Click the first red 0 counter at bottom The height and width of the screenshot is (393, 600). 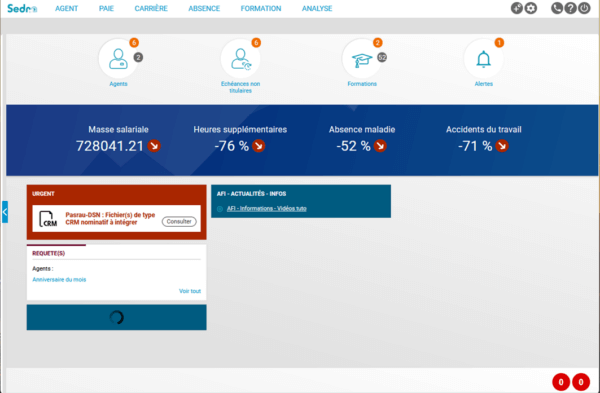(561, 382)
